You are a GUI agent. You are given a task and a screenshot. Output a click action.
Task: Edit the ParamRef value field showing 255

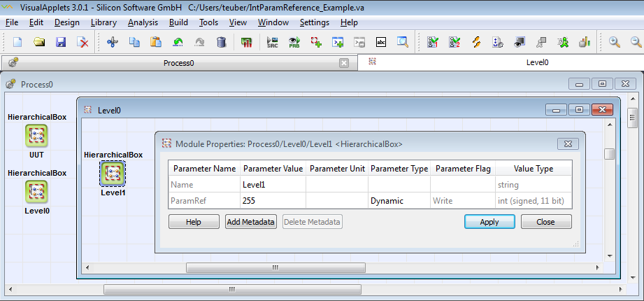coord(273,202)
